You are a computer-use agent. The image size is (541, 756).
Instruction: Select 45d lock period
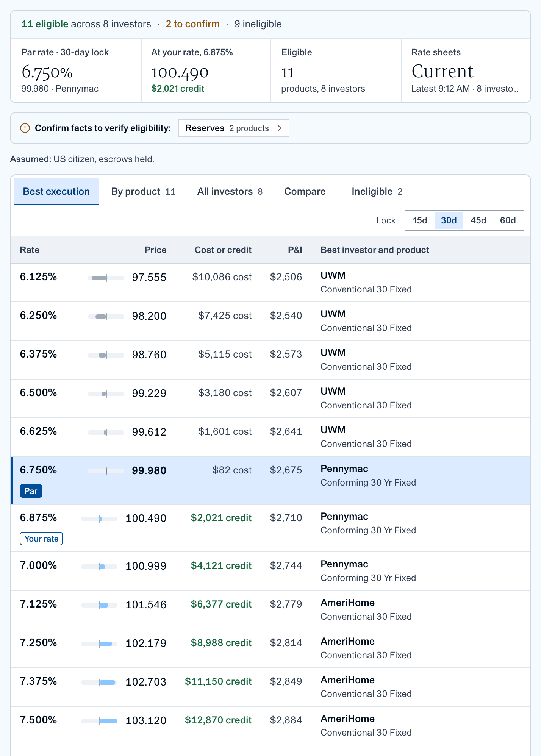(478, 220)
